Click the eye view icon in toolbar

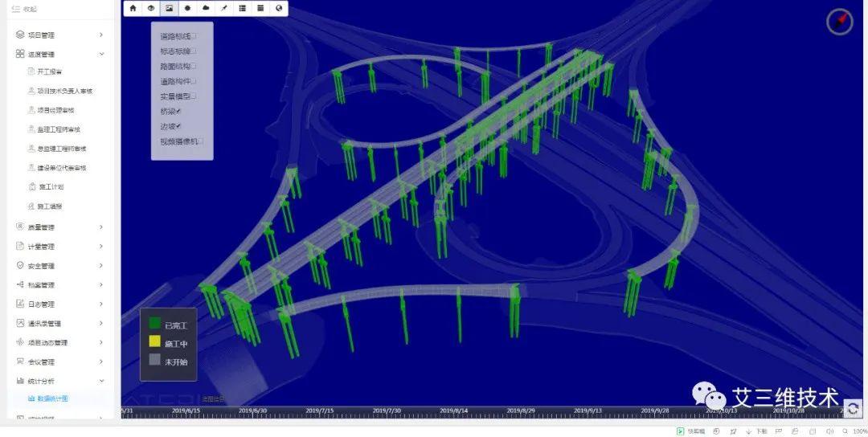coord(151,8)
